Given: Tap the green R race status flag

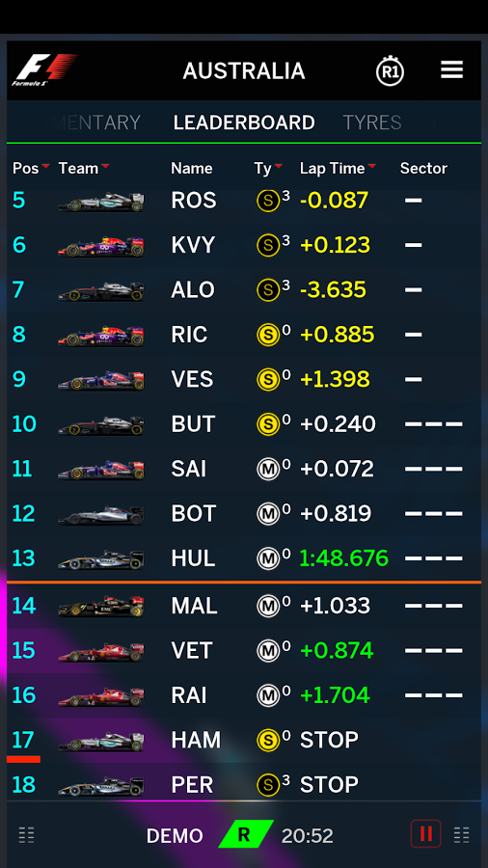Looking at the screenshot, I should click(246, 834).
